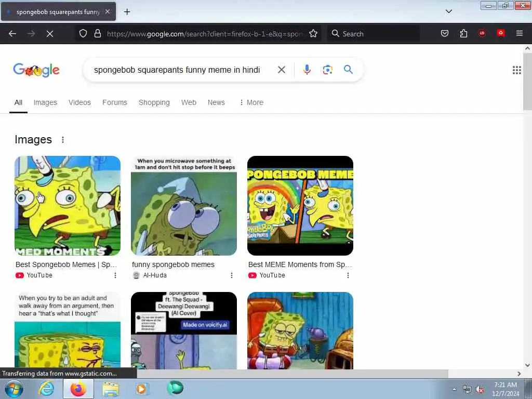List all tabs via the chevron
The height and width of the screenshot is (399, 532).
click(x=448, y=11)
